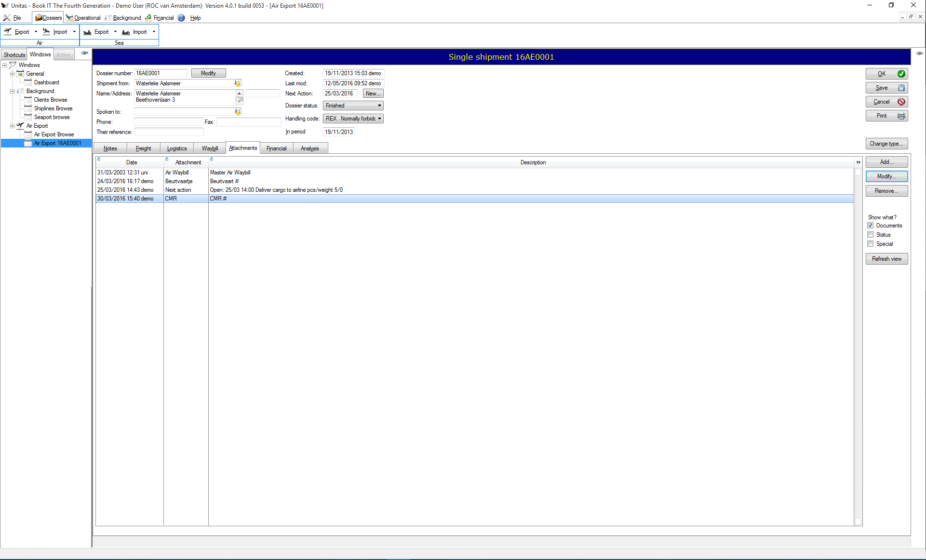Screen dimensions: 926x560
Task: Click the Their reference input field
Action: click(x=169, y=132)
